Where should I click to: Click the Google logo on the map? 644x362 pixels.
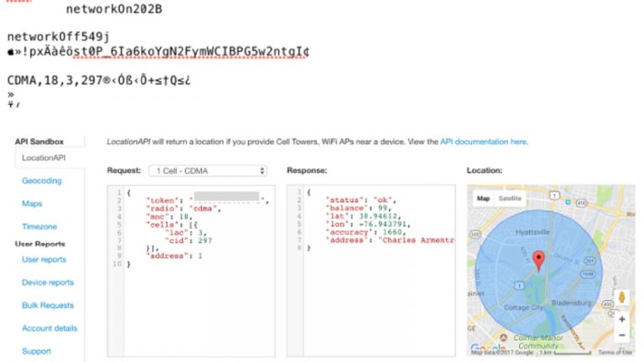click(487, 347)
